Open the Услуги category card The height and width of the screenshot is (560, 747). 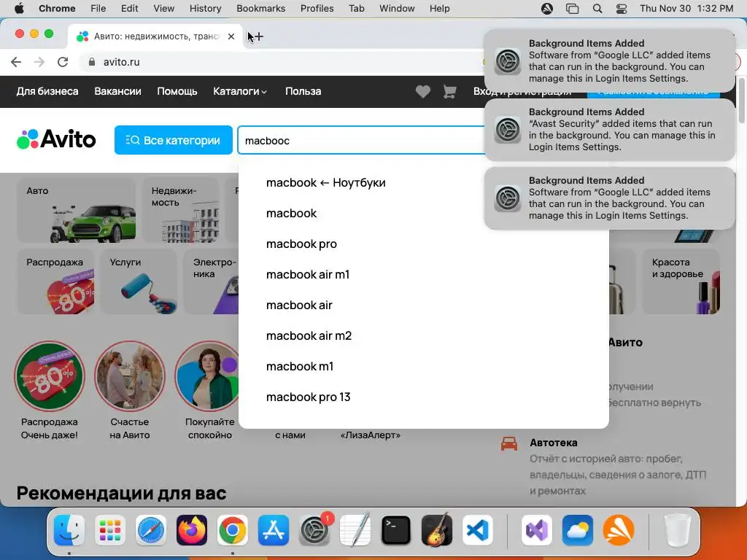139,281
